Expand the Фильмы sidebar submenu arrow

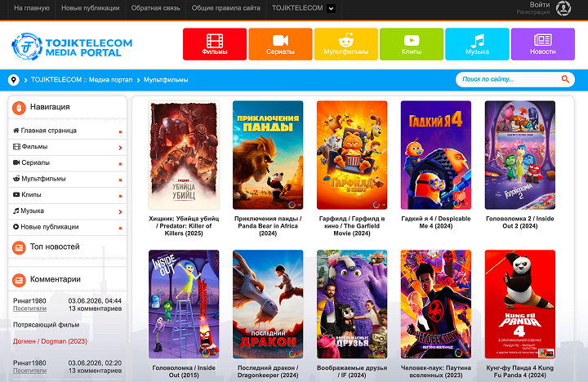tap(120, 148)
